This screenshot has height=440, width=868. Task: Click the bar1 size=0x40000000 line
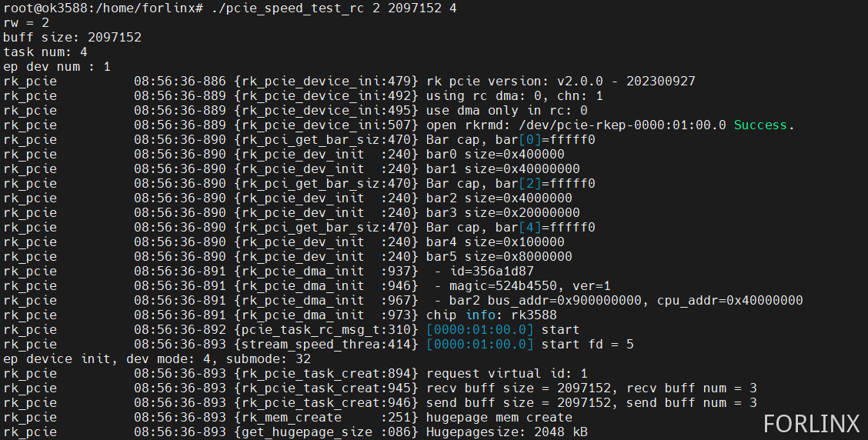pos(503,168)
